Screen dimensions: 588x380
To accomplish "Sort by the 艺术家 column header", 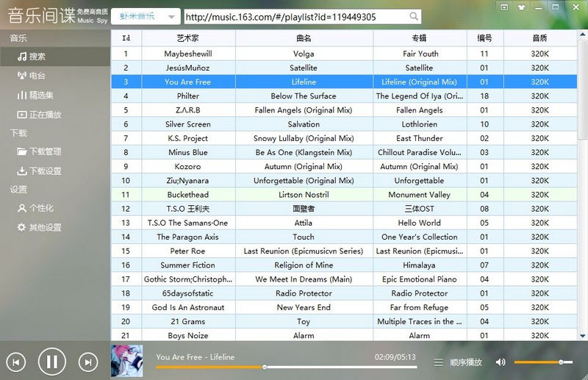I will click(x=188, y=38).
